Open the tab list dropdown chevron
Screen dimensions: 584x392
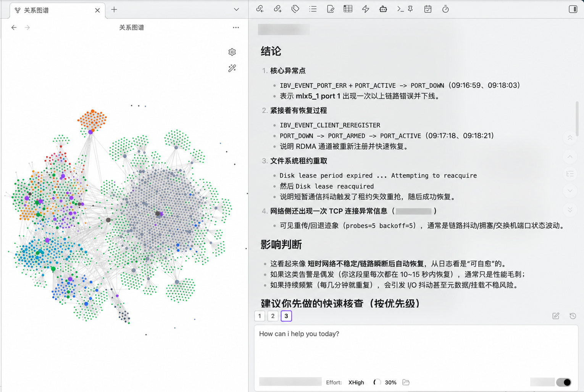click(x=236, y=10)
